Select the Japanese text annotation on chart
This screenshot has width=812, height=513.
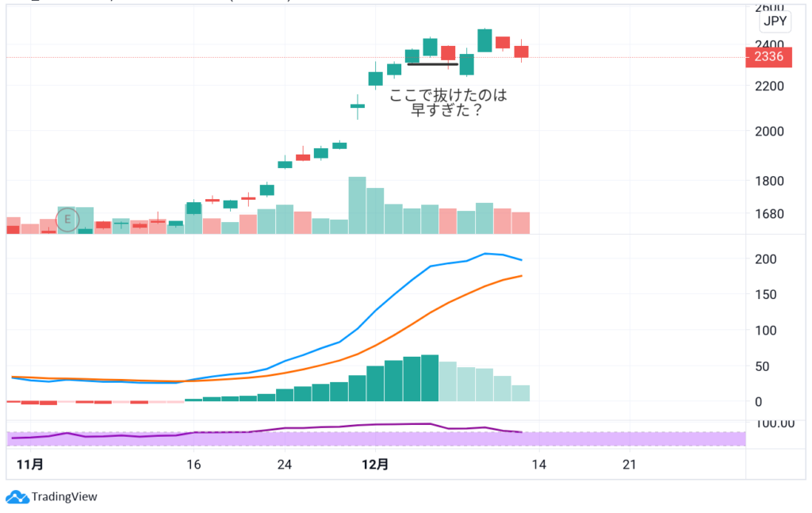point(447,103)
